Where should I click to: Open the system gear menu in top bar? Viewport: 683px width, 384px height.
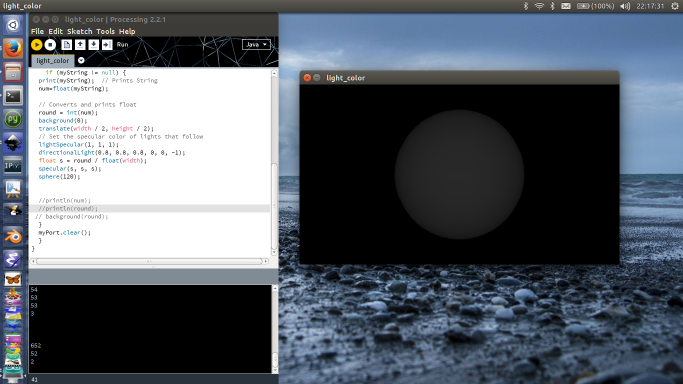pos(675,6)
